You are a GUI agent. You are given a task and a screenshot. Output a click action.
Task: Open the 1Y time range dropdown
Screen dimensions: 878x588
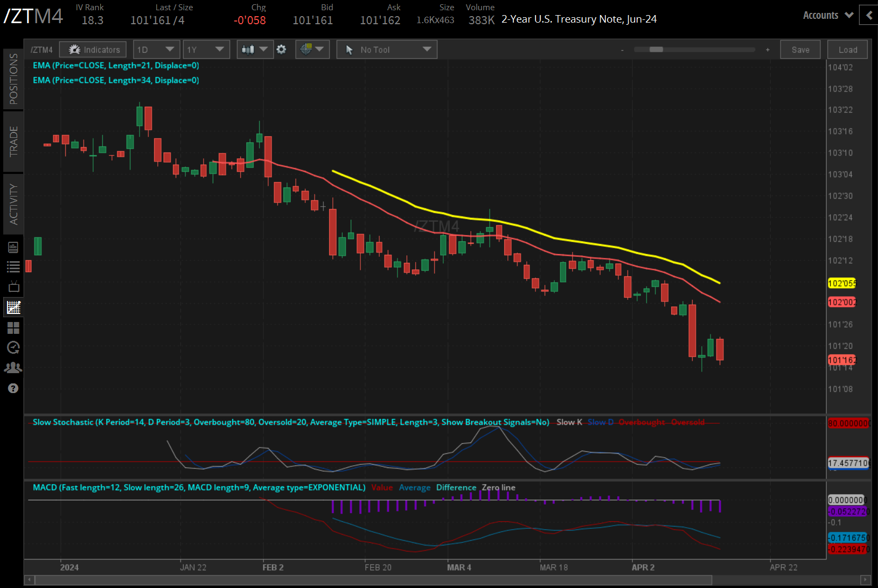(x=206, y=50)
